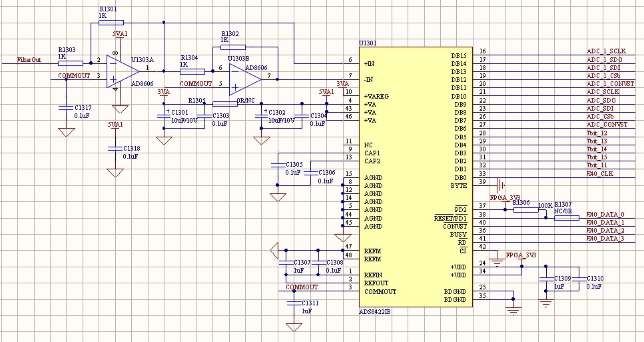Click the R1307 resistor designator

[563, 204]
